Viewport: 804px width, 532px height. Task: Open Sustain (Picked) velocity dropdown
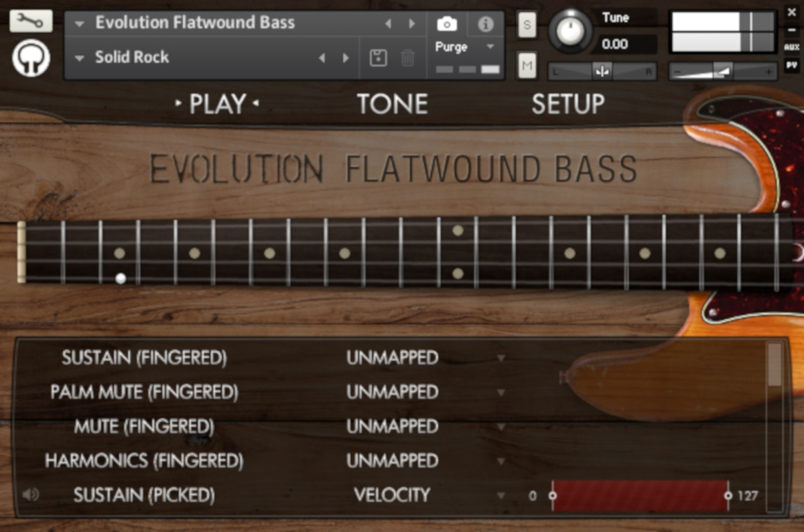[x=500, y=496]
